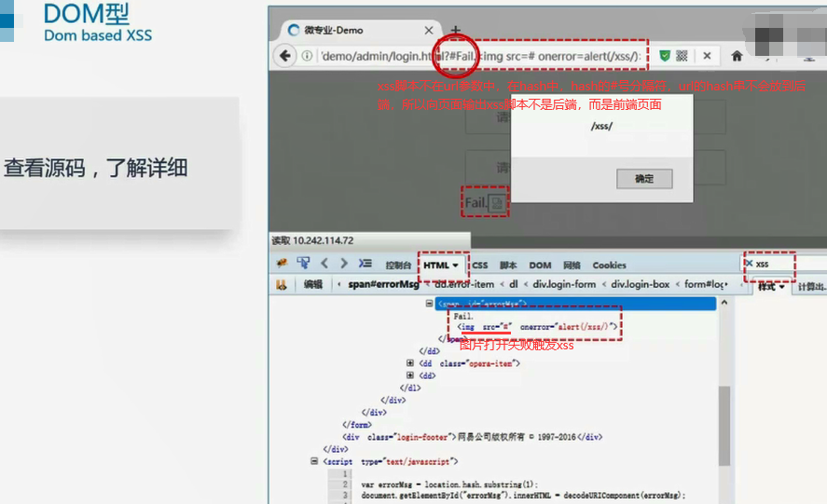Select form#log in the breadcrumb path
The image size is (827, 504).
pos(705,284)
